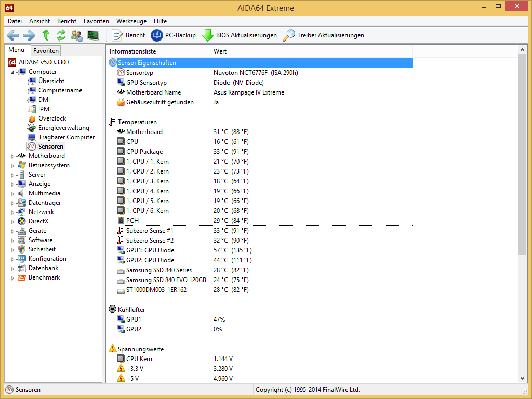The width and height of the screenshot is (532, 399).
Task: Click the green refresh icon
Action: (x=61, y=35)
